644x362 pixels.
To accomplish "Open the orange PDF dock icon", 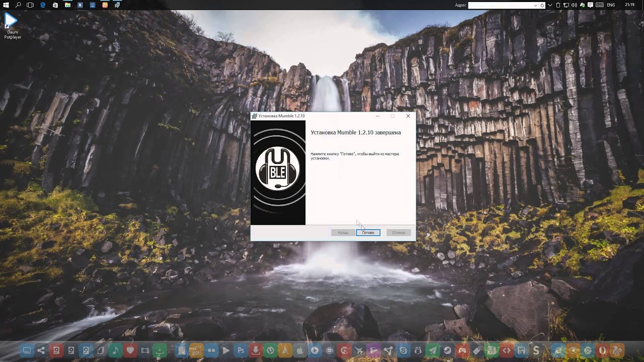I will (x=196, y=350).
